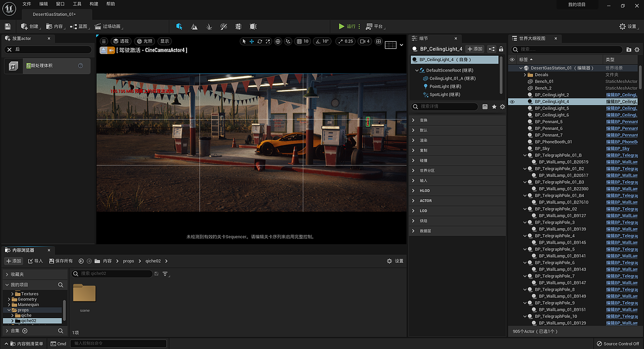Screen dimensions: 644x349
Task: Search in 我的项目 sources magnifier
Action: point(60,285)
